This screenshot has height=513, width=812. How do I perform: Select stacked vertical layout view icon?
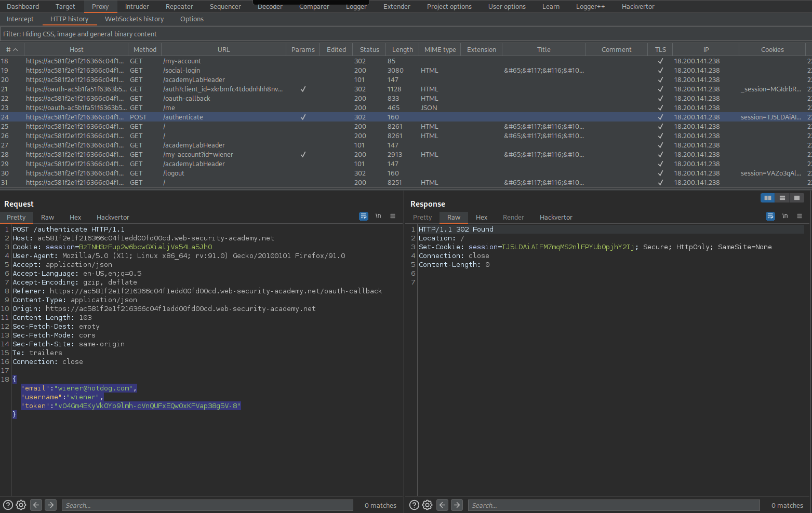(x=782, y=198)
